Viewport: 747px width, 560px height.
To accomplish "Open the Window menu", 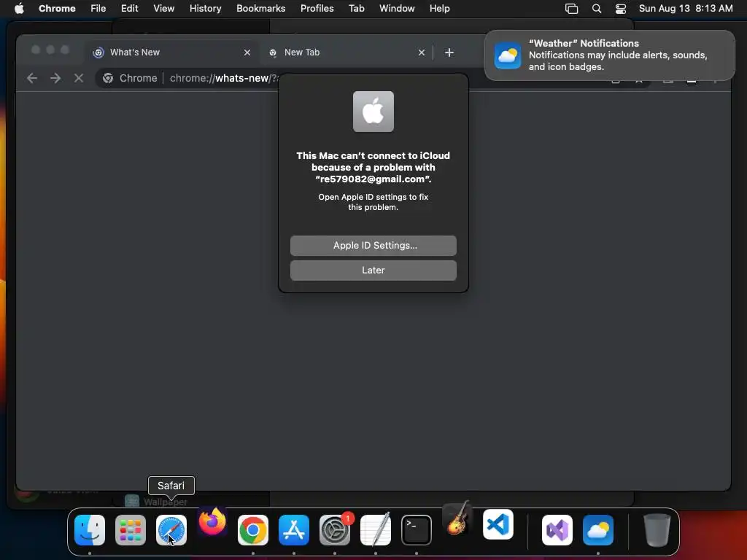I will tap(397, 9).
